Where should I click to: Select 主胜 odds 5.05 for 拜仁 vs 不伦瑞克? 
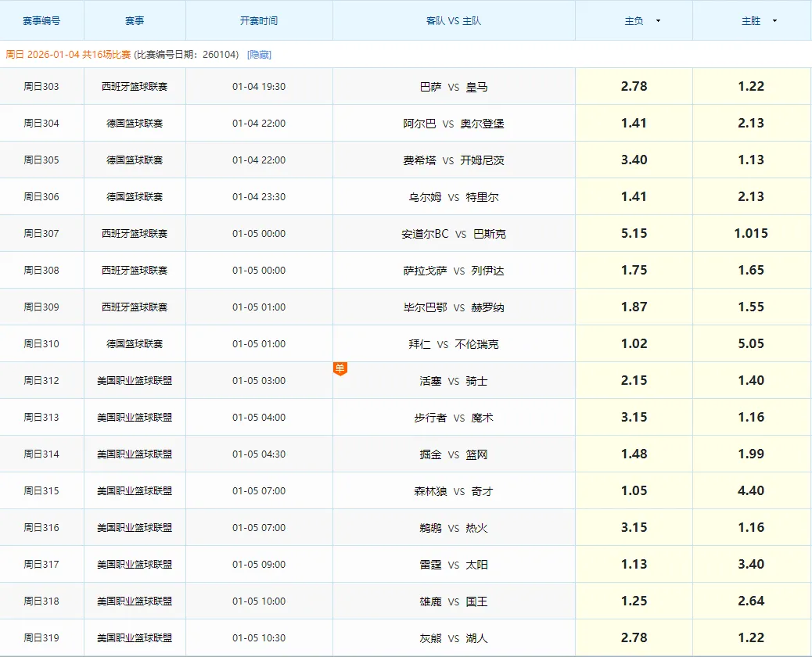coord(751,344)
